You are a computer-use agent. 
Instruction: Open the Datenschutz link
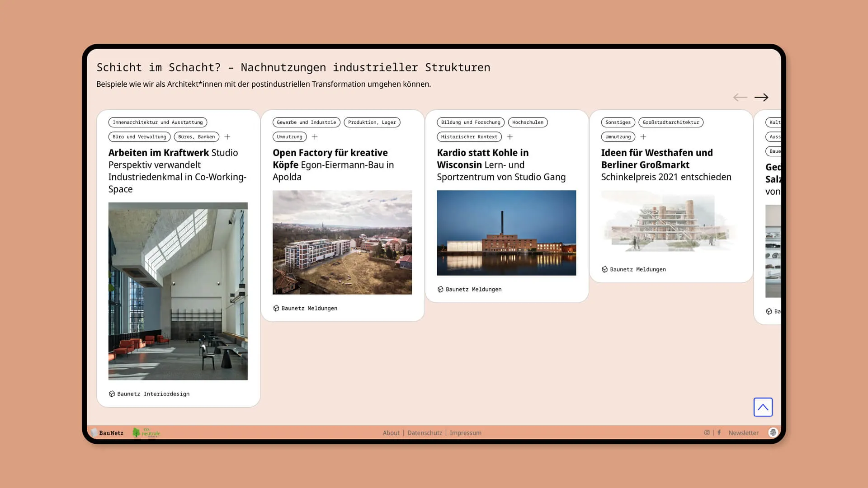pyautogui.click(x=425, y=433)
